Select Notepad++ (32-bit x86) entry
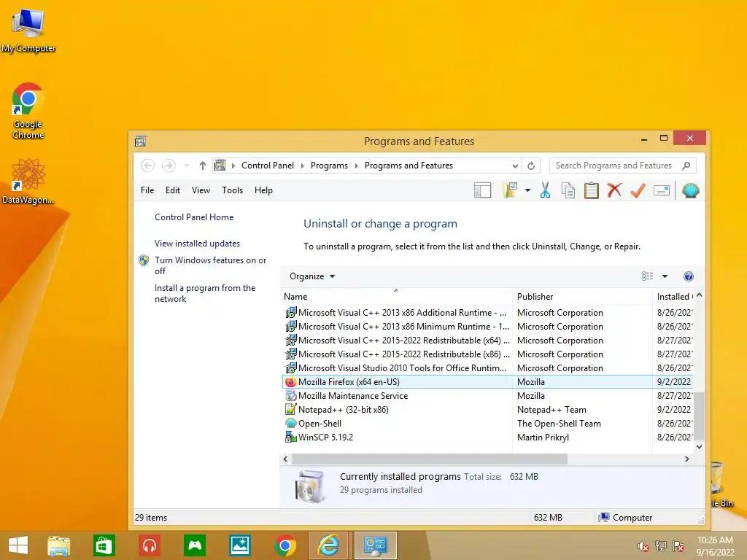747x560 pixels. click(487, 410)
